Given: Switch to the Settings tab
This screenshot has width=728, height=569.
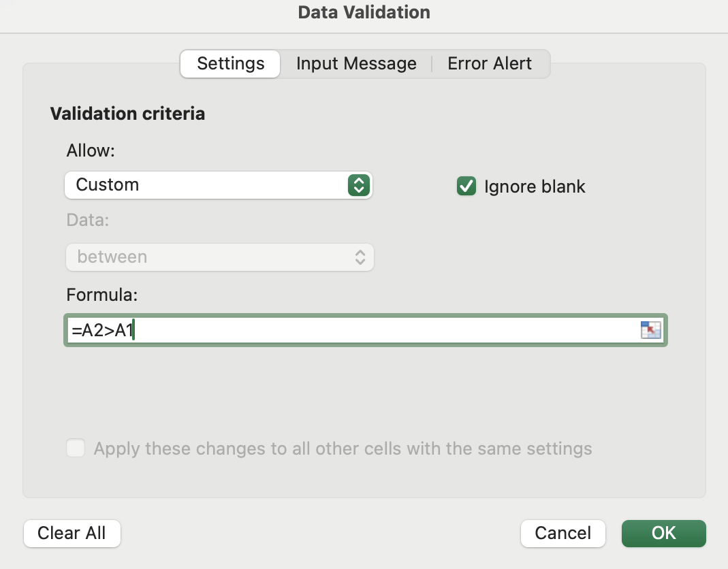Looking at the screenshot, I should [230, 63].
